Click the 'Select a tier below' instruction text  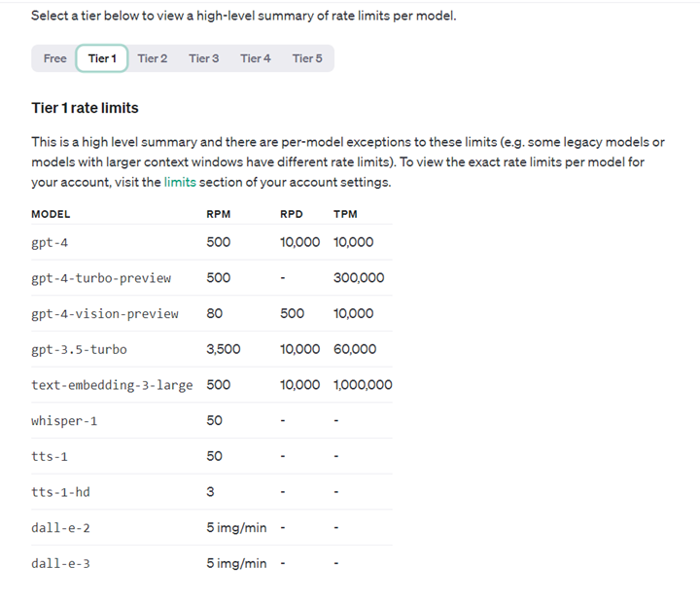click(x=244, y=17)
